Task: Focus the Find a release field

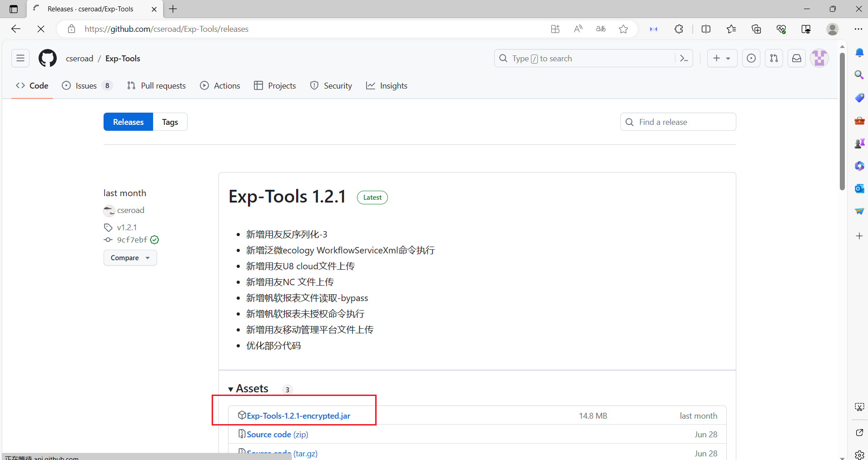Action: pos(678,122)
